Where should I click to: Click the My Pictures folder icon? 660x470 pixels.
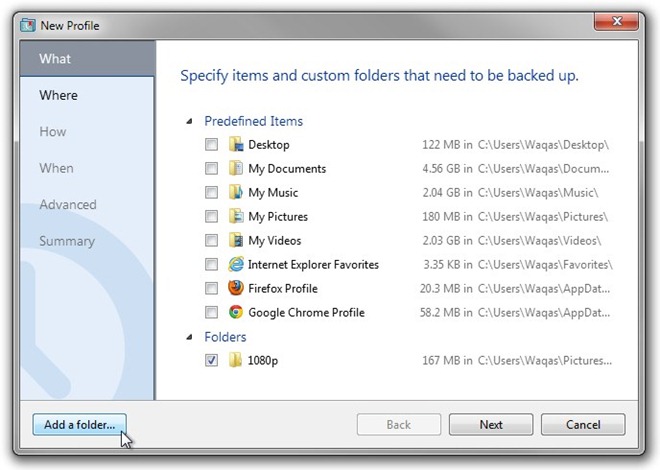tap(236, 216)
